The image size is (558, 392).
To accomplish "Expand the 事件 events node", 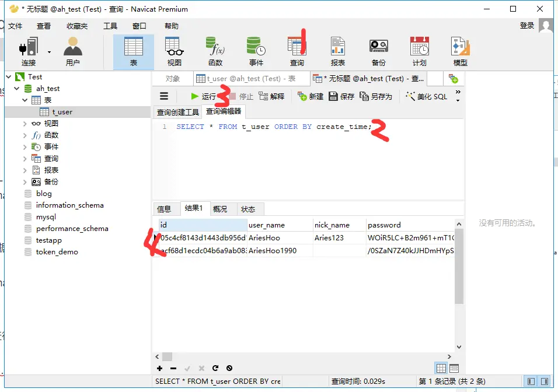I will click(x=25, y=147).
